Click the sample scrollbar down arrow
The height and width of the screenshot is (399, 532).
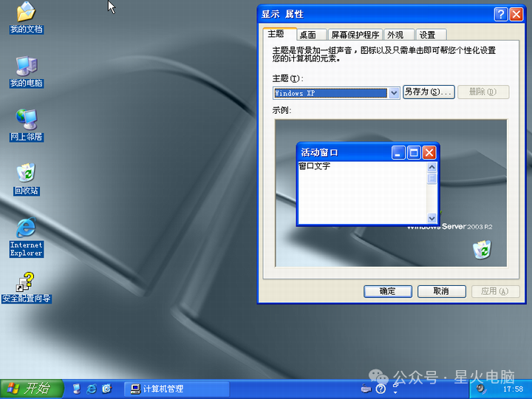[432, 218]
